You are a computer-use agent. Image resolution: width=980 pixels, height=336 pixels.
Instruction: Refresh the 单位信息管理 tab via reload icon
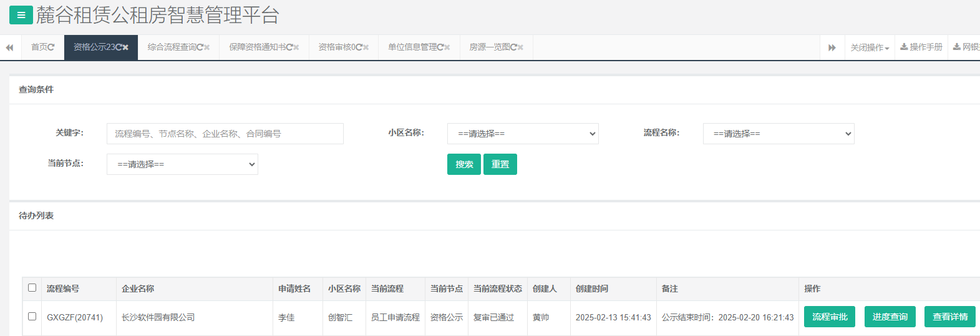(440, 47)
